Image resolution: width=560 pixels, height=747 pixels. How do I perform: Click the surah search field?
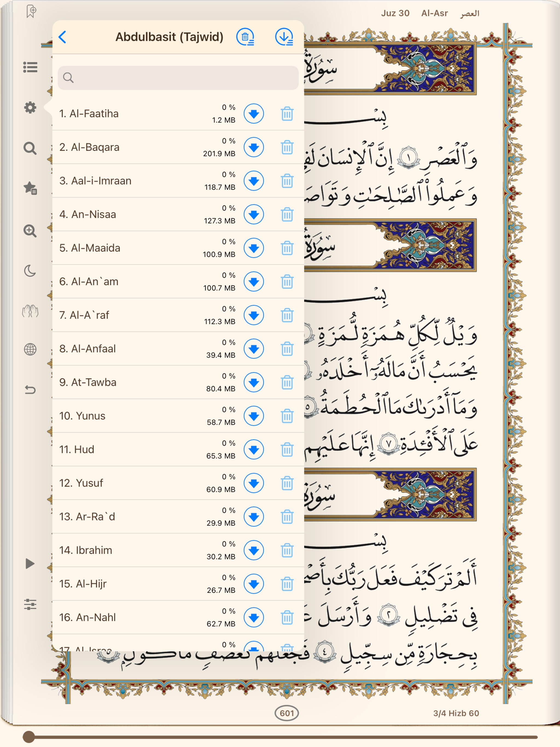click(178, 78)
